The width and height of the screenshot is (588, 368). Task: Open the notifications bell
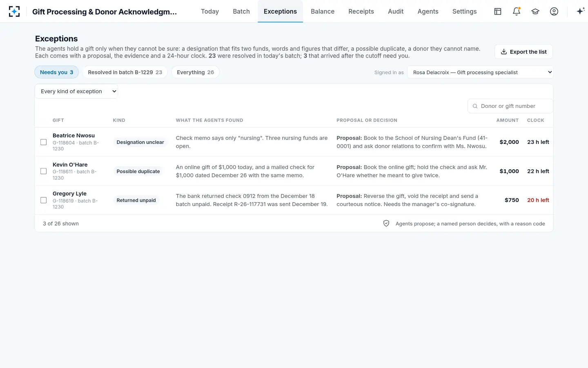point(517,11)
